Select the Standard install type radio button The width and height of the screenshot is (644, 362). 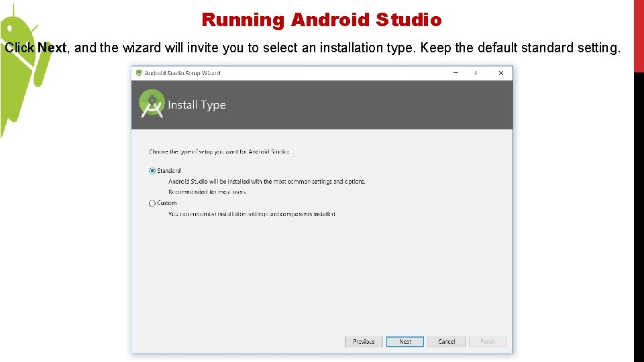(152, 171)
